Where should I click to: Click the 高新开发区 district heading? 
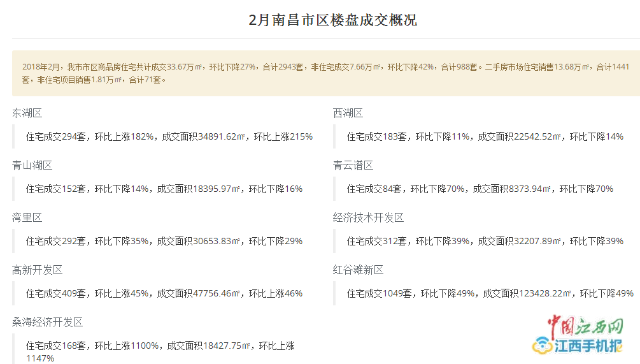click(x=37, y=270)
